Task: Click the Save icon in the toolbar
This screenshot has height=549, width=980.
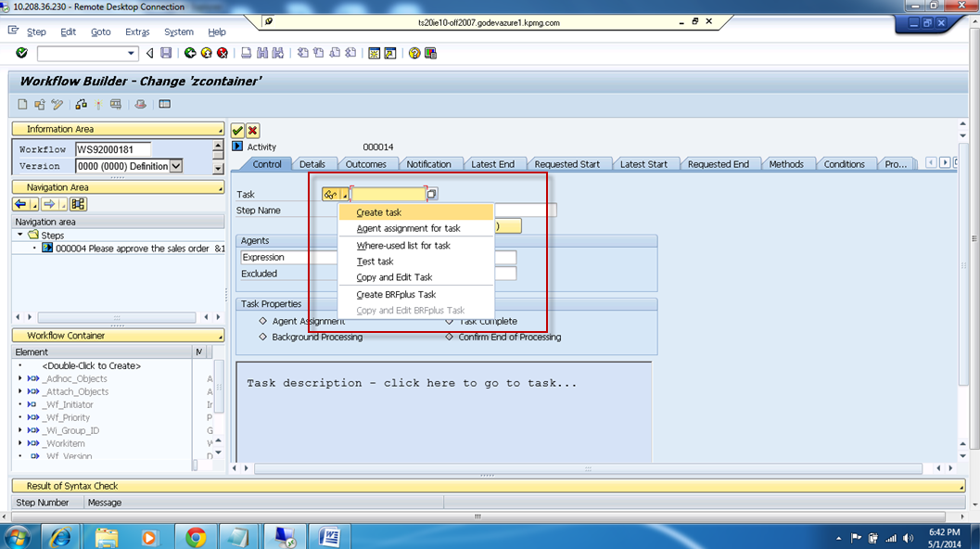Action: 164,53
